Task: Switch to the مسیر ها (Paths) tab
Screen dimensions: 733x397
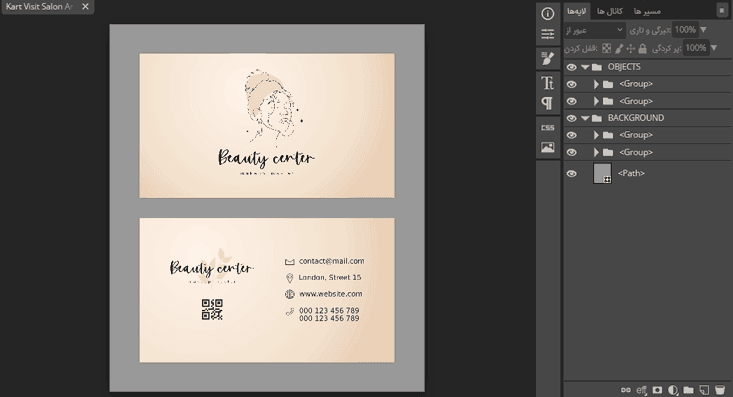Action: click(x=647, y=11)
